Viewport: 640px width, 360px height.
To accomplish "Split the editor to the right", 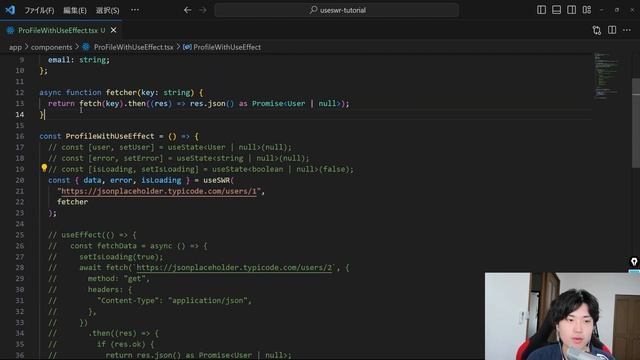I will point(612,30).
